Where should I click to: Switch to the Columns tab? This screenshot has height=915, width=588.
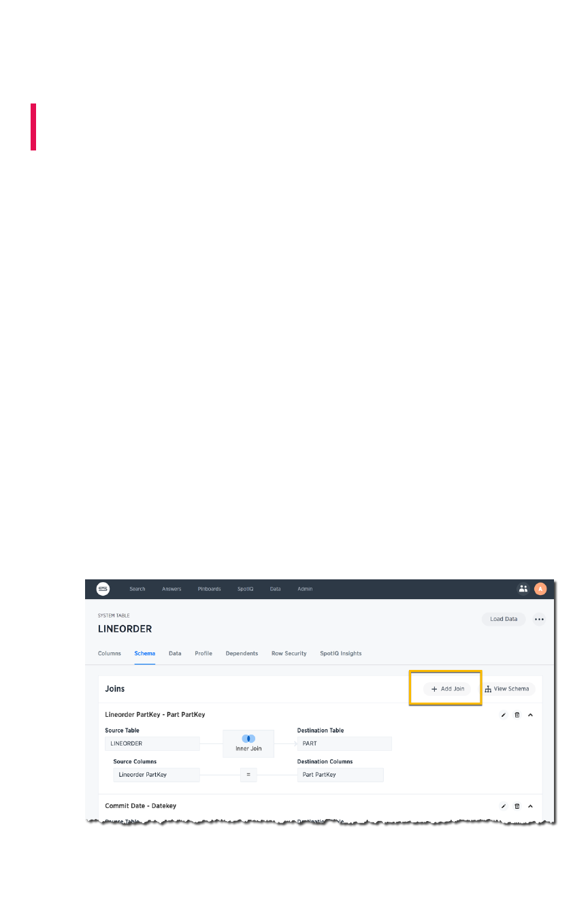click(110, 653)
